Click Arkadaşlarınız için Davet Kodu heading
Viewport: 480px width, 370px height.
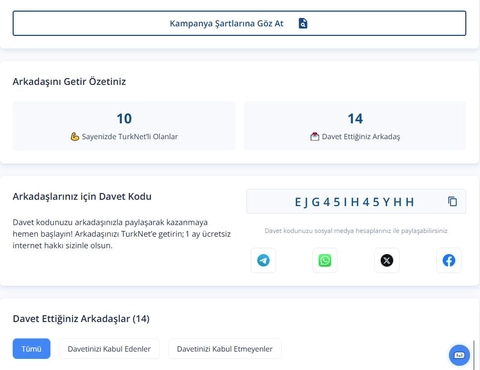pyautogui.click(x=82, y=197)
